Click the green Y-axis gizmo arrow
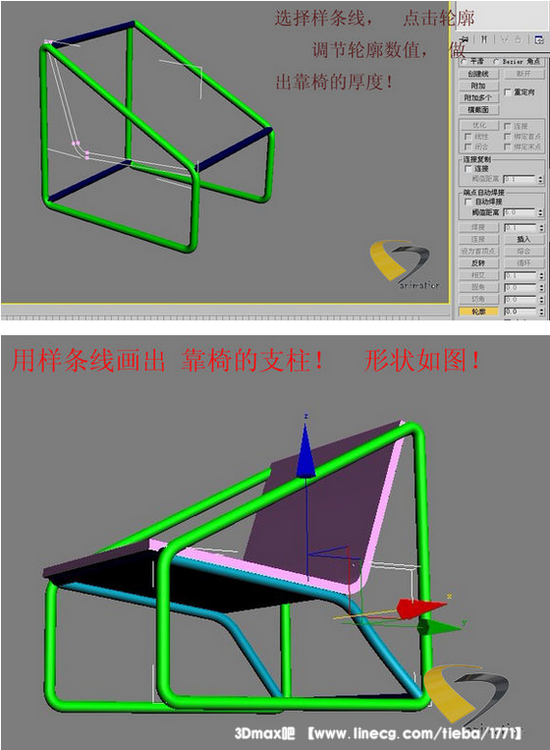The image size is (550, 750). [438, 627]
